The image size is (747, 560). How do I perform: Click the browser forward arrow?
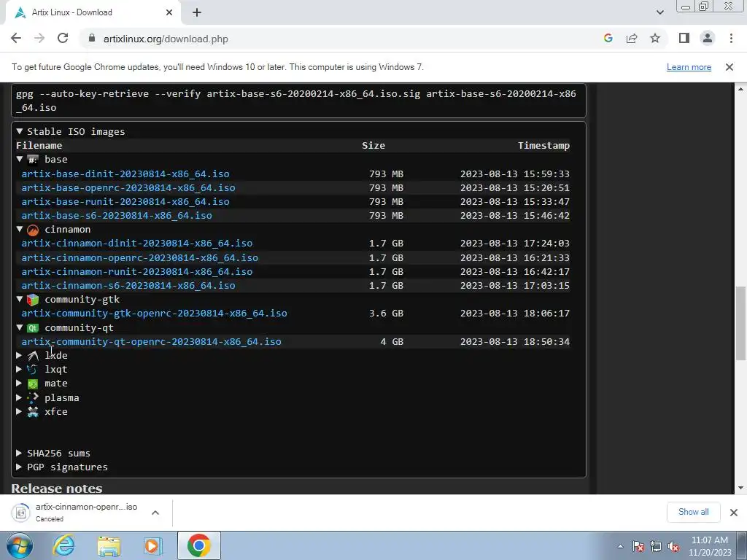(39, 39)
